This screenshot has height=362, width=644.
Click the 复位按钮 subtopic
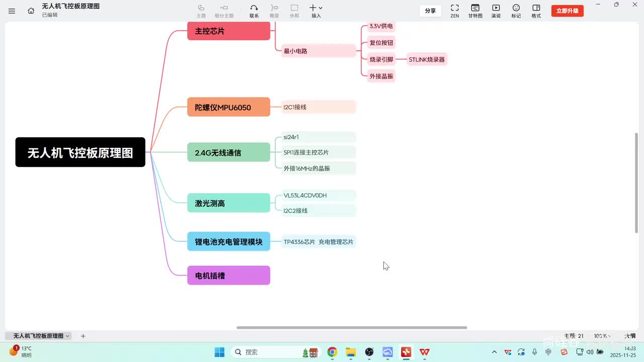[381, 43]
